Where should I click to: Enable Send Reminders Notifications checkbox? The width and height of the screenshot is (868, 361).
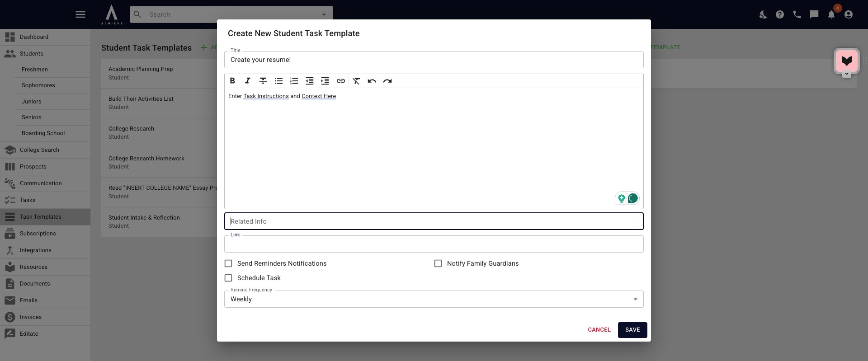228,263
